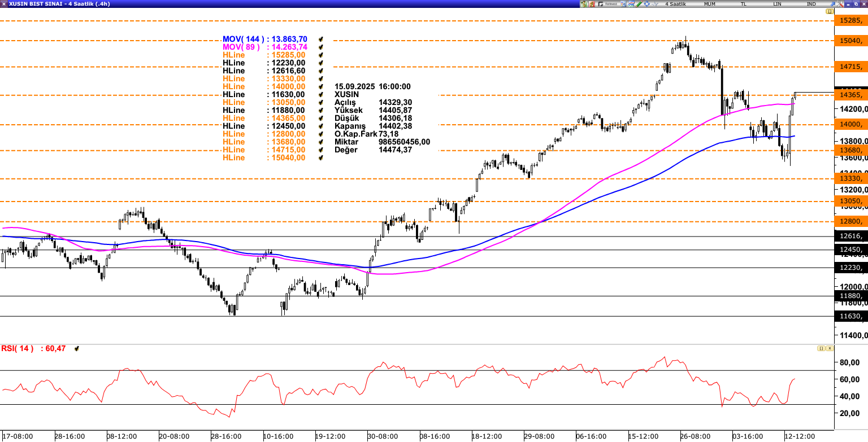The height and width of the screenshot is (442, 868).
Task: Click the 26-08:00 time axis label
Action: click(x=695, y=436)
